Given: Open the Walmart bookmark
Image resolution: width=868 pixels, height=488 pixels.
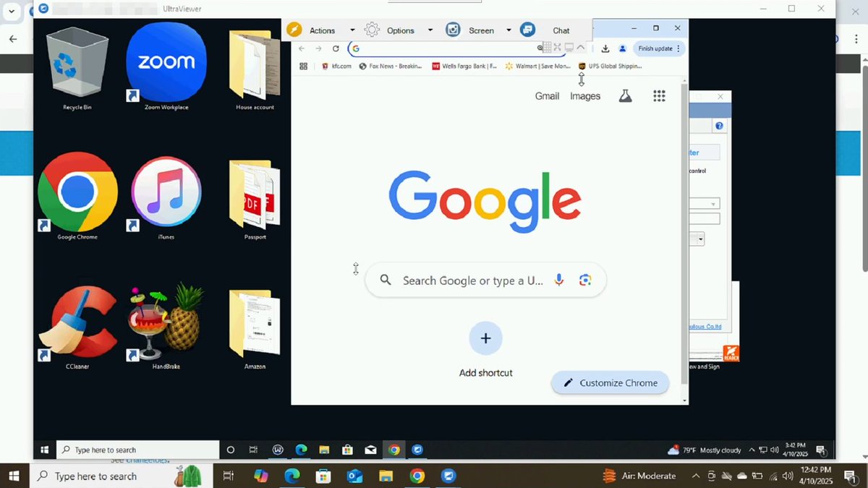Looking at the screenshot, I should pos(538,66).
